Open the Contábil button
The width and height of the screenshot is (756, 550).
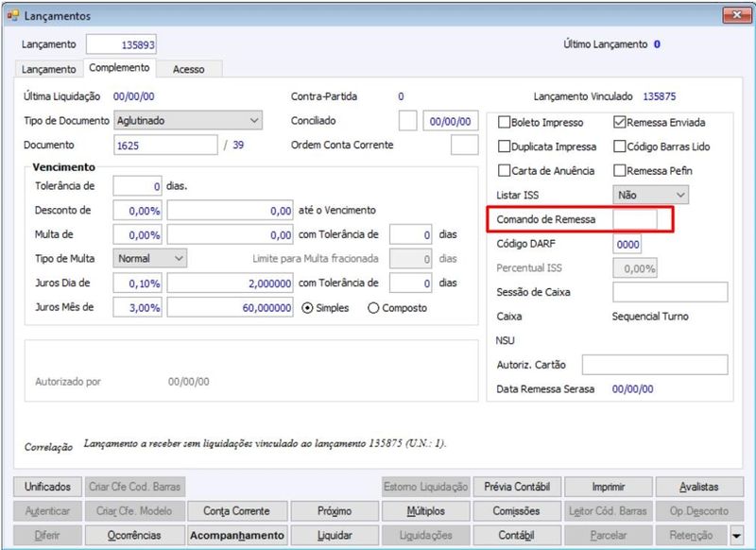coord(516,536)
